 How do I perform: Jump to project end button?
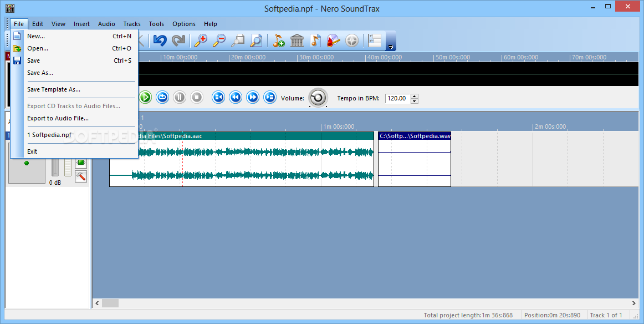[x=270, y=98]
